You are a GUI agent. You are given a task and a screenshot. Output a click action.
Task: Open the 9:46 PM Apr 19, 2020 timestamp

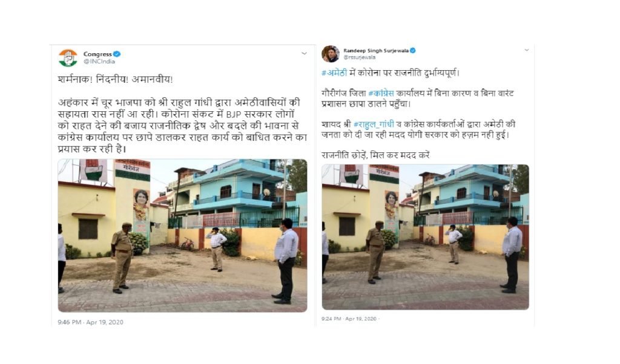pyautogui.click(x=91, y=322)
